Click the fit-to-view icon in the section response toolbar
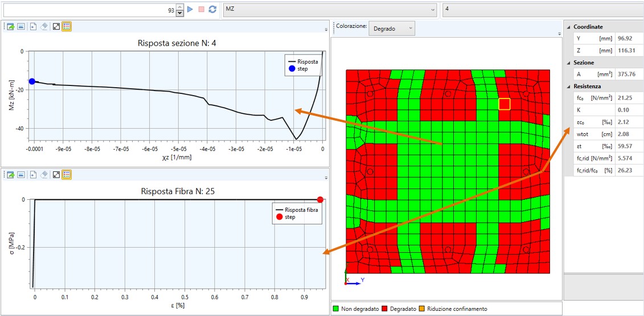This screenshot has height=316, width=644. (x=56, y=26)
